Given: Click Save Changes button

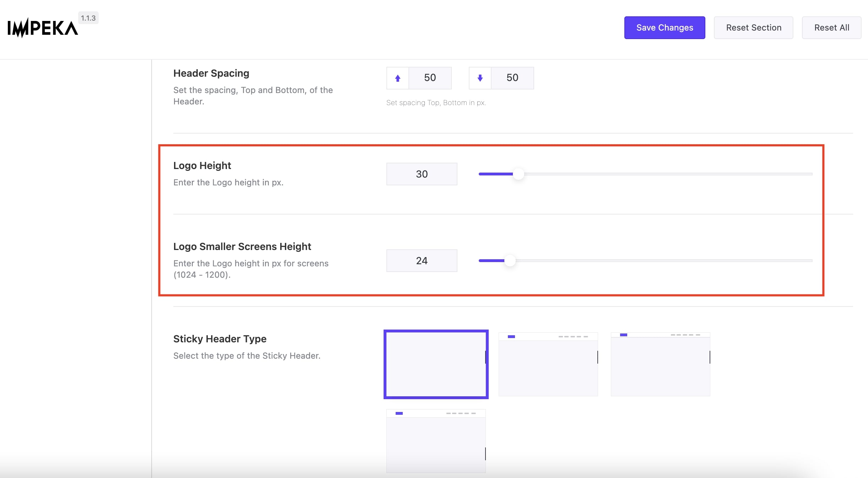Looking at the screenshot, I should (664, 28).
